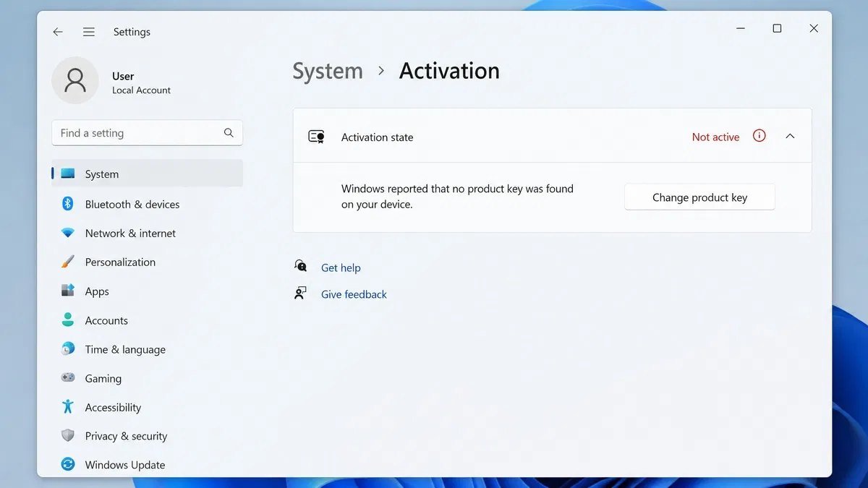This screenshot has width=868, height=488.
Task: Click the Give feedback person icon
Action: pos(301,293)
